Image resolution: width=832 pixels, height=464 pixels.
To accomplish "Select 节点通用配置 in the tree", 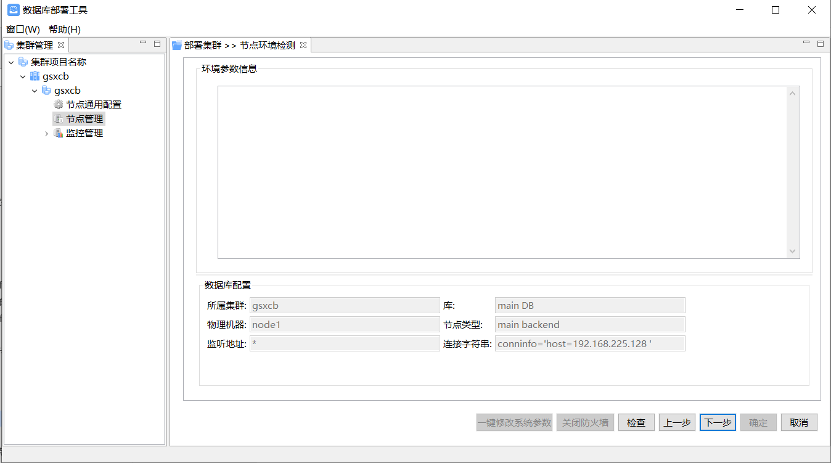I will [x=93, y=105].
